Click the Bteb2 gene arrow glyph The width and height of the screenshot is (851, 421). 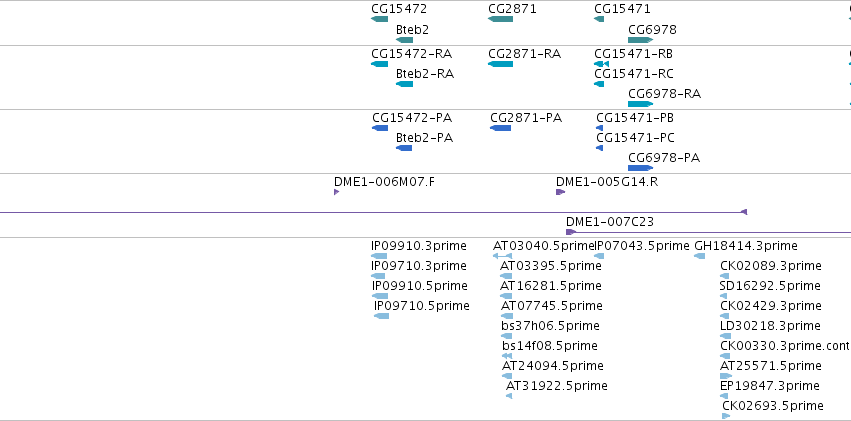pyautogui.click(x=404, y=40)
